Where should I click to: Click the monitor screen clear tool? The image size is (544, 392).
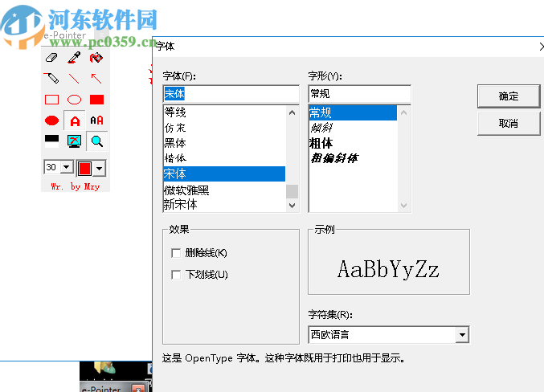74,141
